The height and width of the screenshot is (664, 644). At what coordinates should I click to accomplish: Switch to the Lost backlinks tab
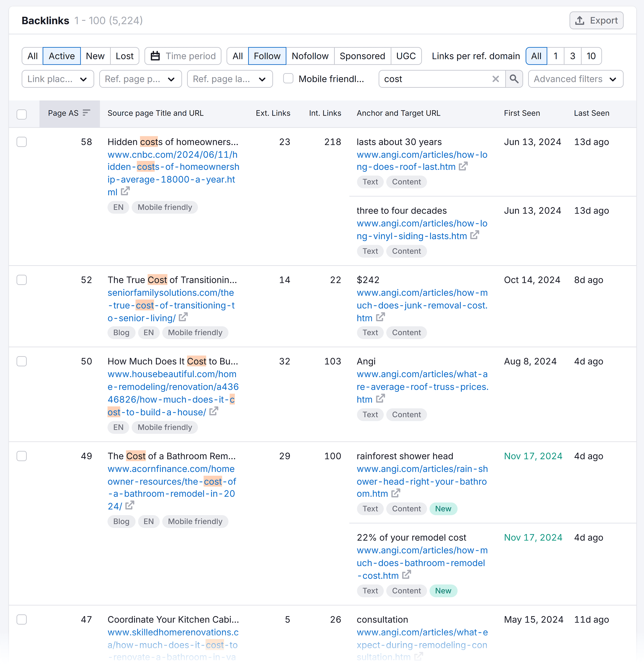(x=124, y=56)
